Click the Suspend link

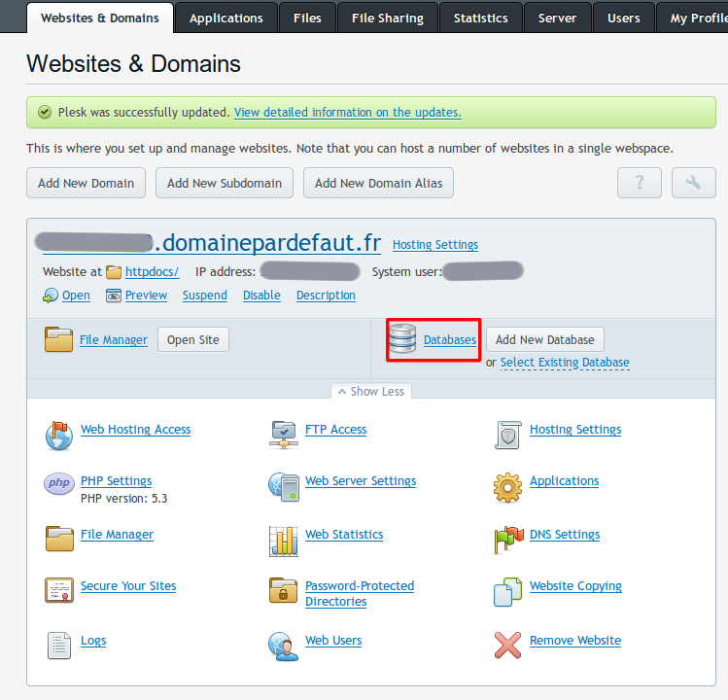[x=205, y=296]
